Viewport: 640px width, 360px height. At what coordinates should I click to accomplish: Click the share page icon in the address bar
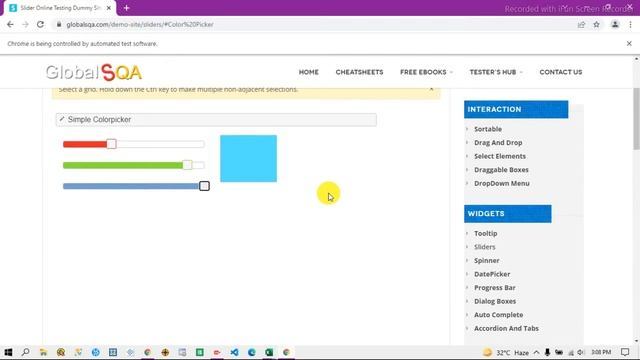581,24
